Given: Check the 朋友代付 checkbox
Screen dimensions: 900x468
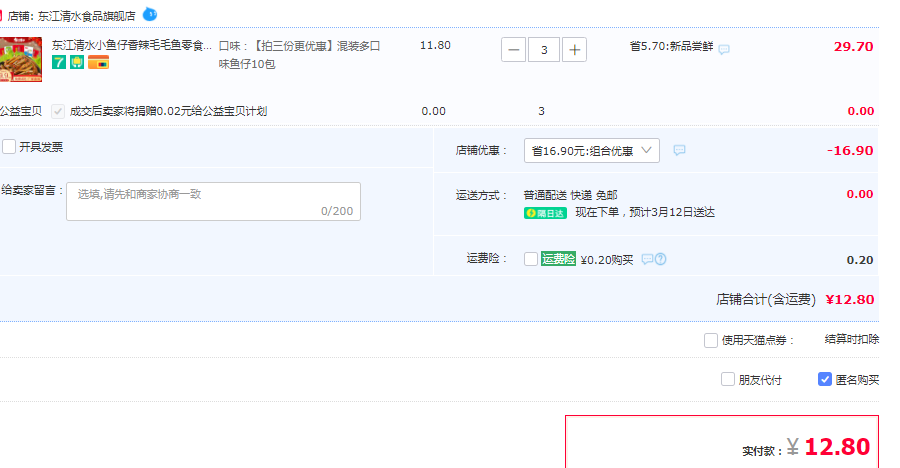Looking at the screenshot, I should click(x=728, y=380).
